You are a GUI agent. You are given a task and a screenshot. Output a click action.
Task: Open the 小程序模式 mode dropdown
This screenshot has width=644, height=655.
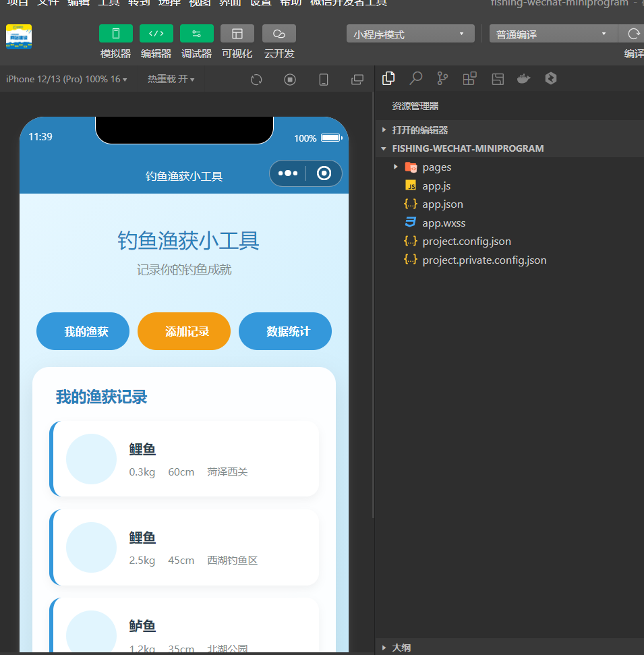coord(411,34)
